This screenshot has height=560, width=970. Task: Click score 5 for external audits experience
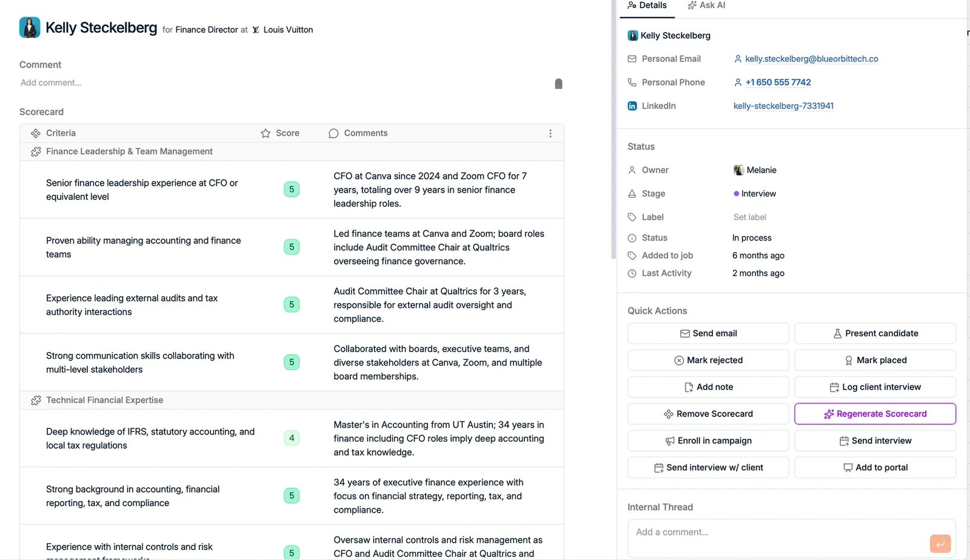292,305
